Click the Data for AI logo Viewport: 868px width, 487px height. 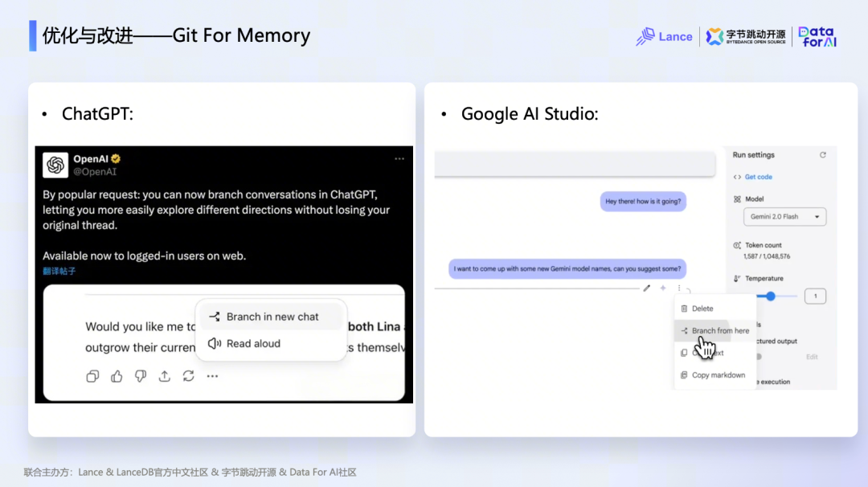coord(817,36)
